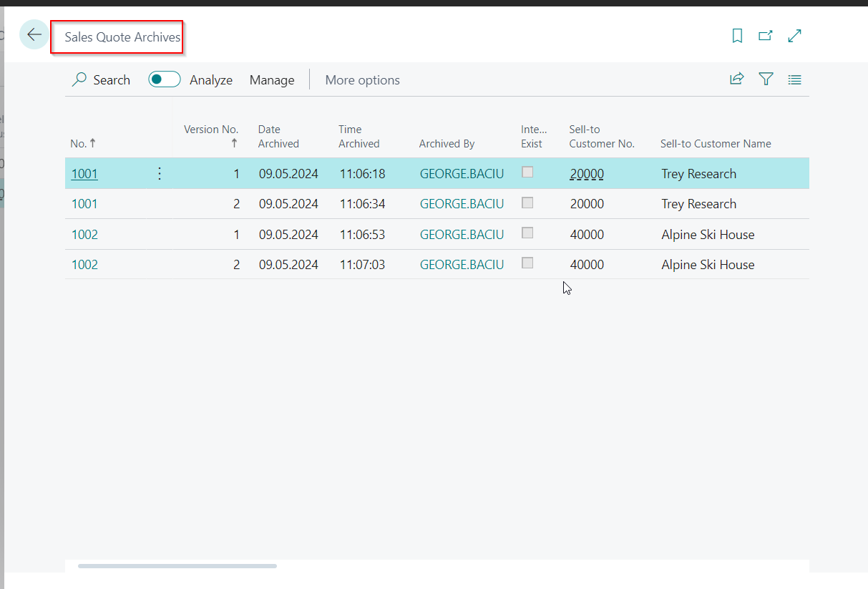Select Trey Research in the 11:06:18 row
Viewport: 868px width, 589px height.
click(698, 174)
